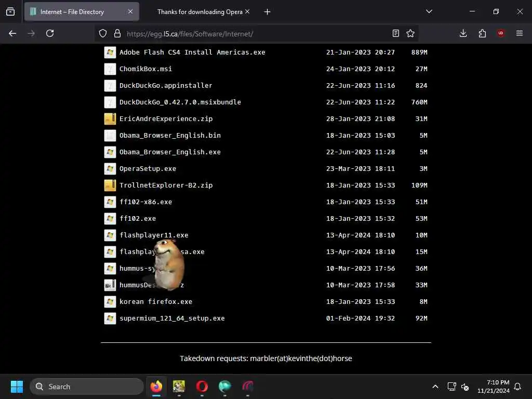The image size is (532, 399).
Task: Open a new tab
Action: tap(268, 12)
